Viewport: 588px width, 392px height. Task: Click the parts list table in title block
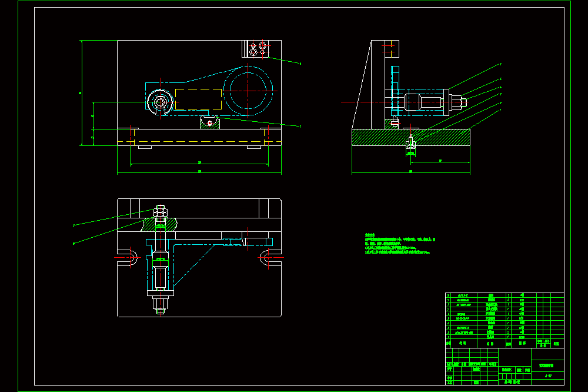point(505,320)
